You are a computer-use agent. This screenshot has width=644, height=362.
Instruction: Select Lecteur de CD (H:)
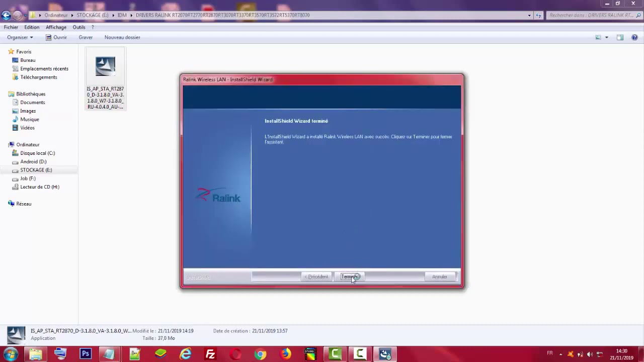(x=40, y=187)
